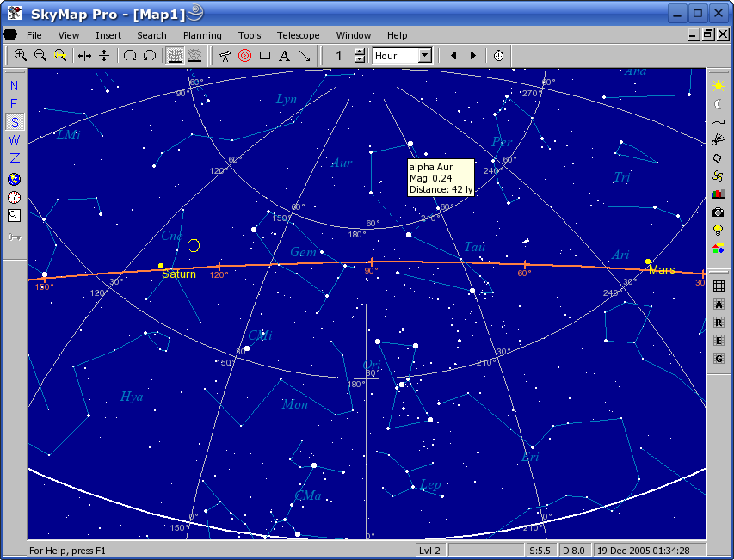Image resolution: width=734 pixels, height=560 pixels.
Task: Open the Tools menu
Action: point(250,35)
